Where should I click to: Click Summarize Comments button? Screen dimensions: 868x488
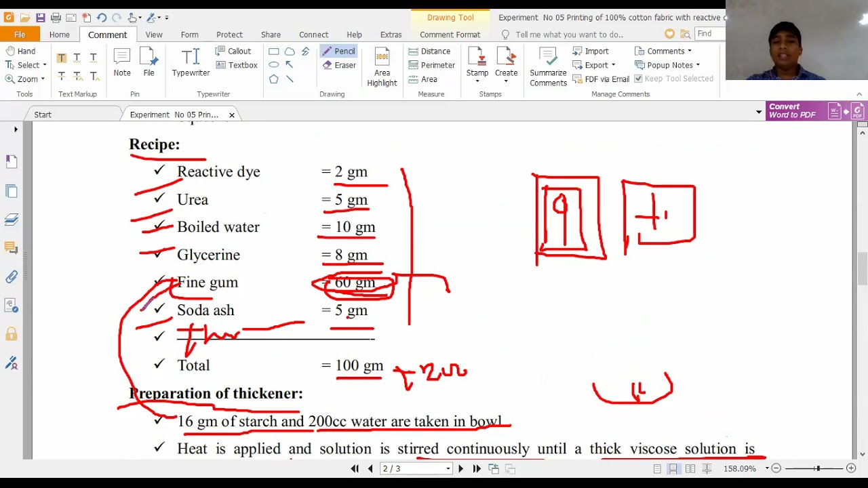548,67
